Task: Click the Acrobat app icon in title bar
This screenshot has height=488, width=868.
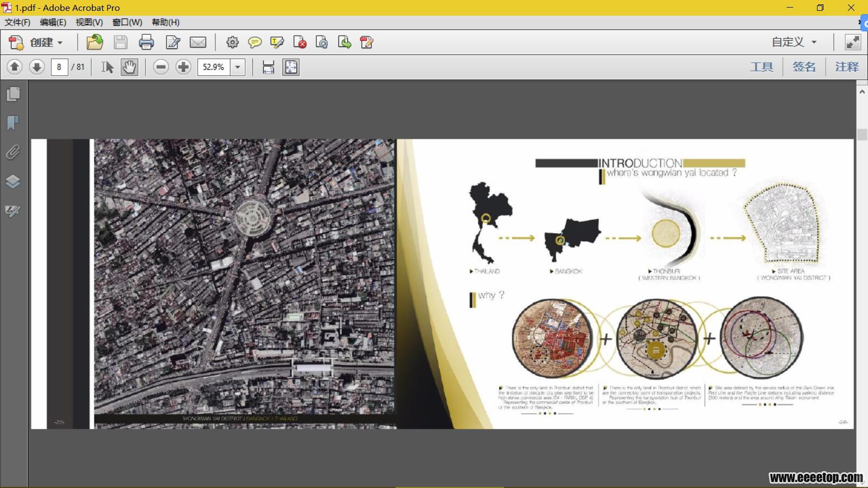Action: point(7,8)
